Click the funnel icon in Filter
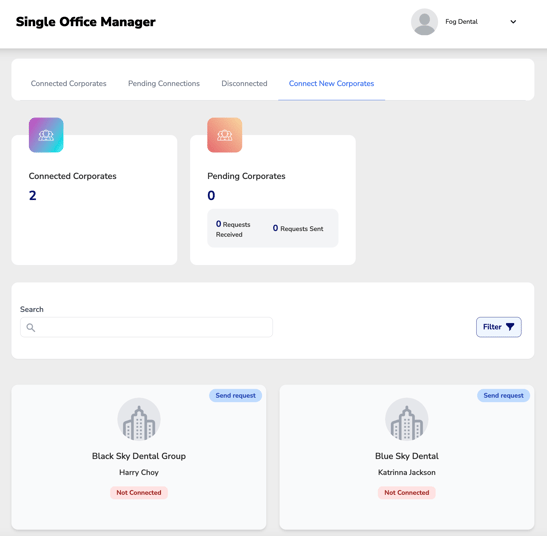The width and height of the screenshot is (547, 536). pos(510,327)
